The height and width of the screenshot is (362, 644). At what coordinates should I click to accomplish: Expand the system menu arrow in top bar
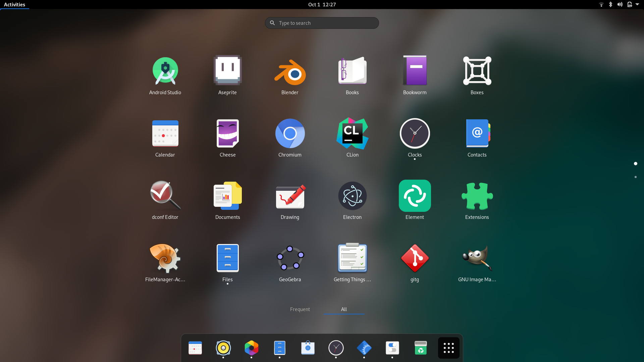click(x=637, y=4)
